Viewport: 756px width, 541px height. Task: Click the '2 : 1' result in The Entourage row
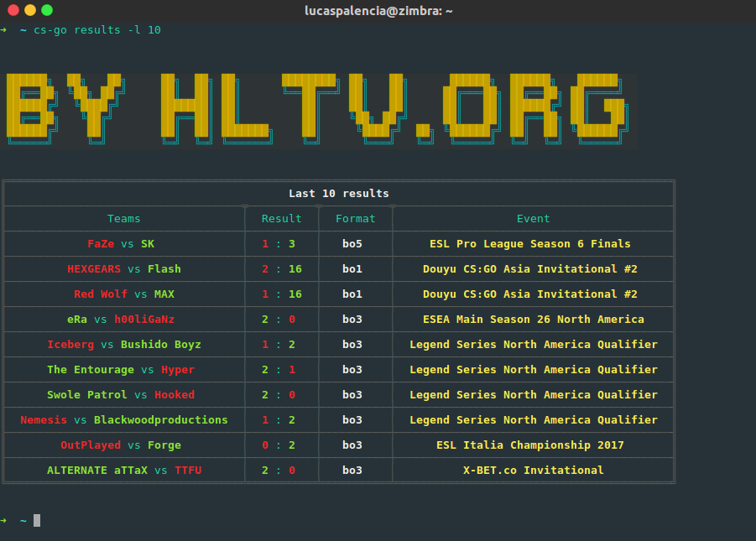pos(279,369)
